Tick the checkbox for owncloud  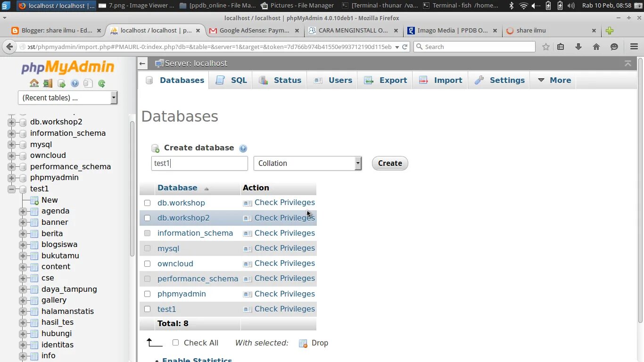pos(147,264)
